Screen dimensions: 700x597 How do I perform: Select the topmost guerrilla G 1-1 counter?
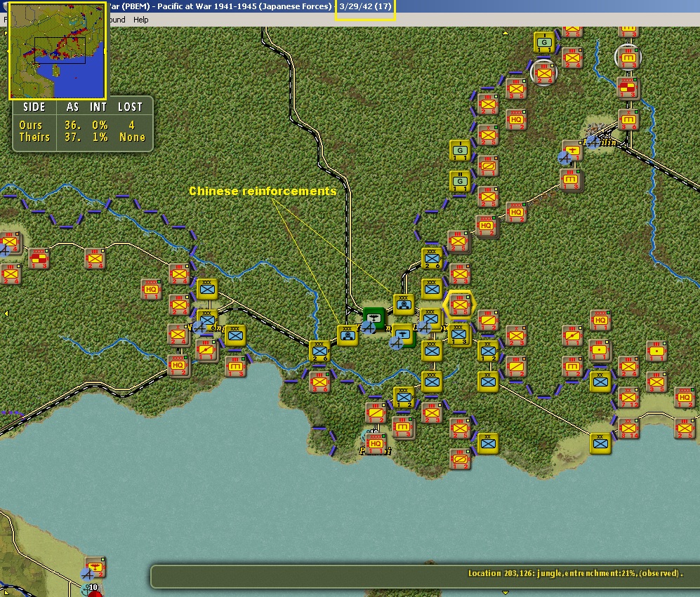[543, 42]
